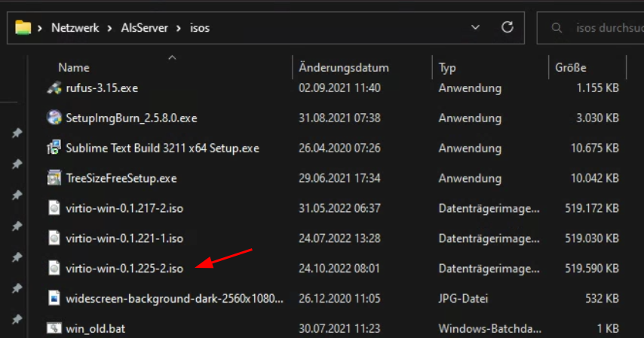
Task: Refresh the isos folder view
Action: tap(508, 27)
